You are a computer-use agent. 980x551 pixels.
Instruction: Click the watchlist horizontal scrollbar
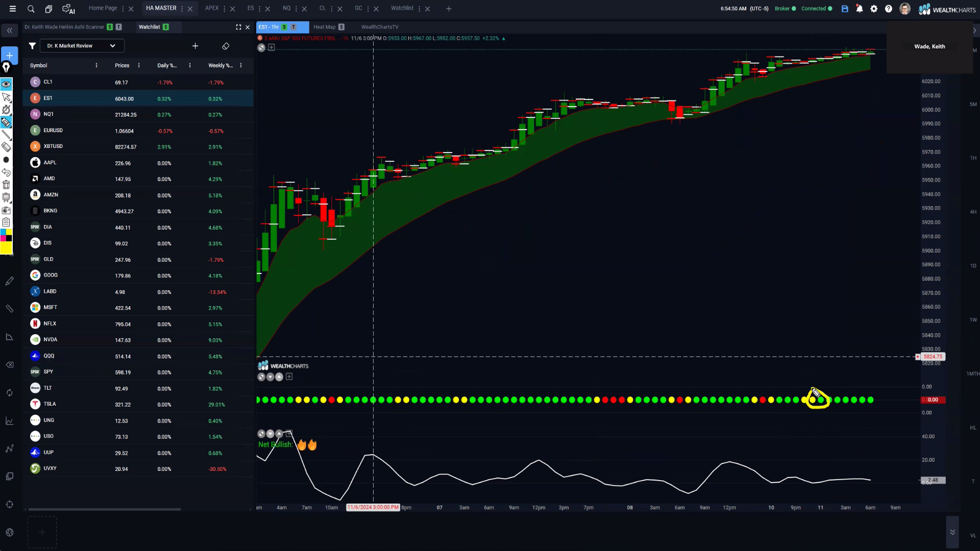pos(105,509)
